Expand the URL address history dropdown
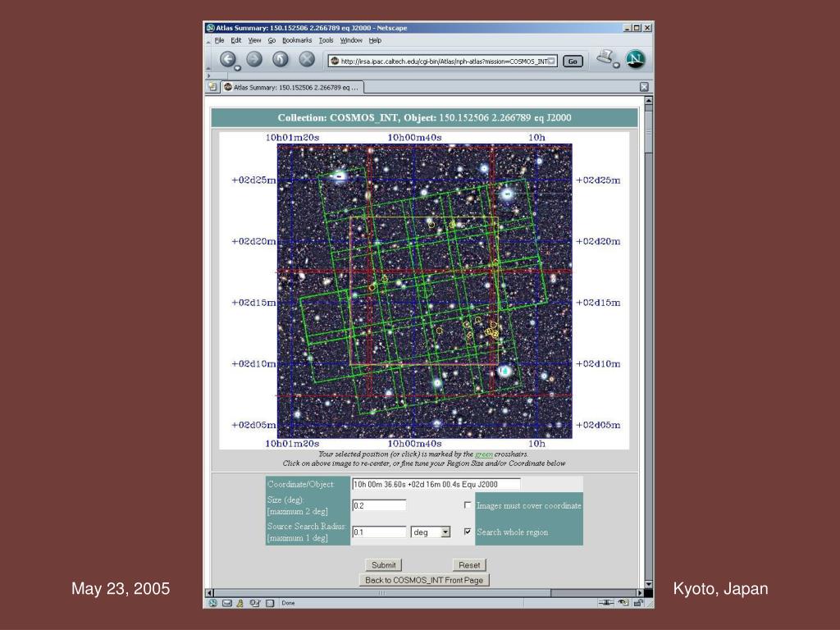 [552, 61]
